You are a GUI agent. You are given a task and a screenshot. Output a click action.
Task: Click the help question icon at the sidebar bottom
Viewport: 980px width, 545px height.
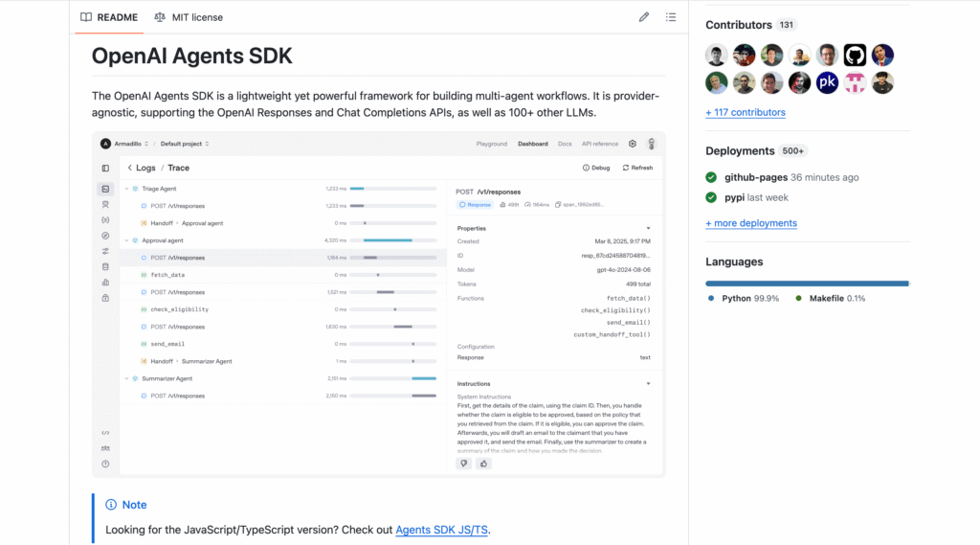point(105,464)
